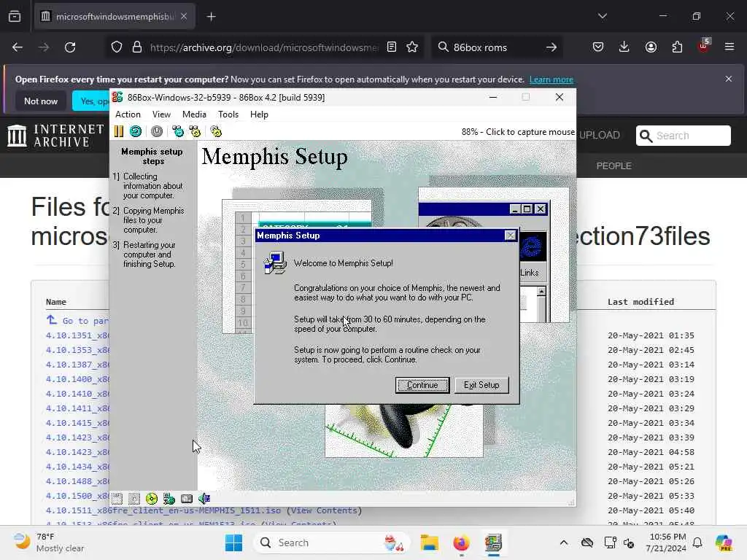747x560 pixels.
Task: Open the Firefox account icon
Action: click(x=651, y=47)
